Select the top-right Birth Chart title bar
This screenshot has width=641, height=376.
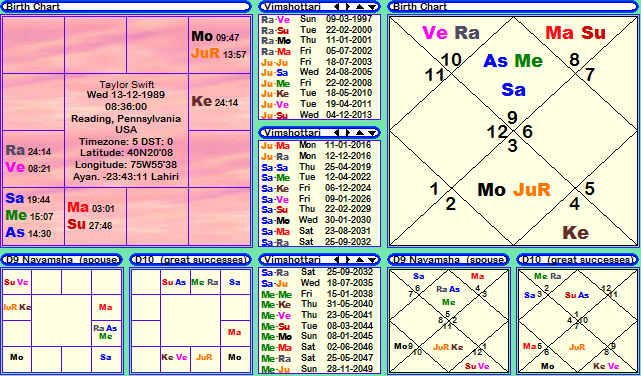point(513,7)
